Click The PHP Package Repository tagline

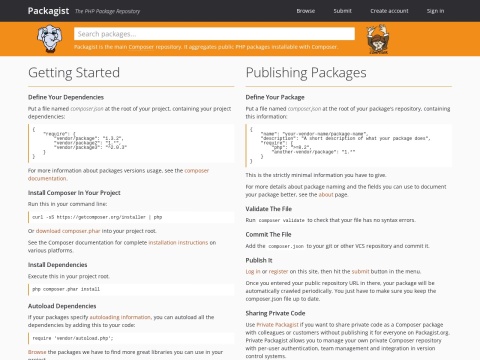[x=107, y=11]
